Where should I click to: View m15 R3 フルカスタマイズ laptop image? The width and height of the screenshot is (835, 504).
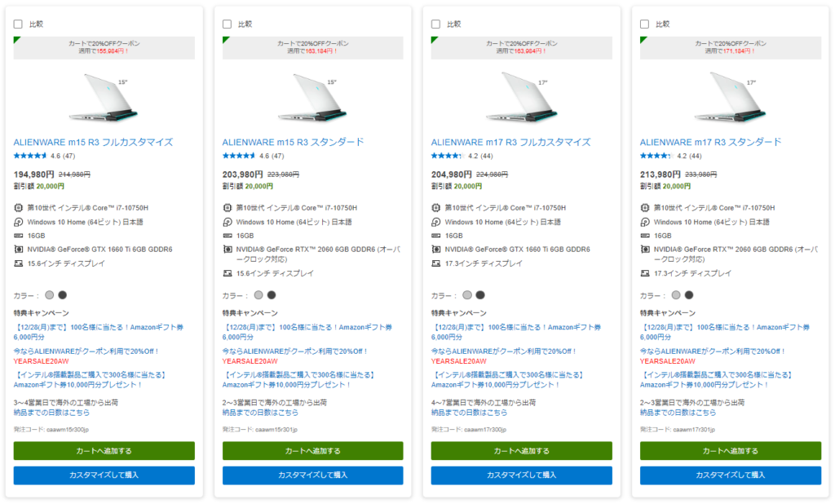click(x=104, y=96)
